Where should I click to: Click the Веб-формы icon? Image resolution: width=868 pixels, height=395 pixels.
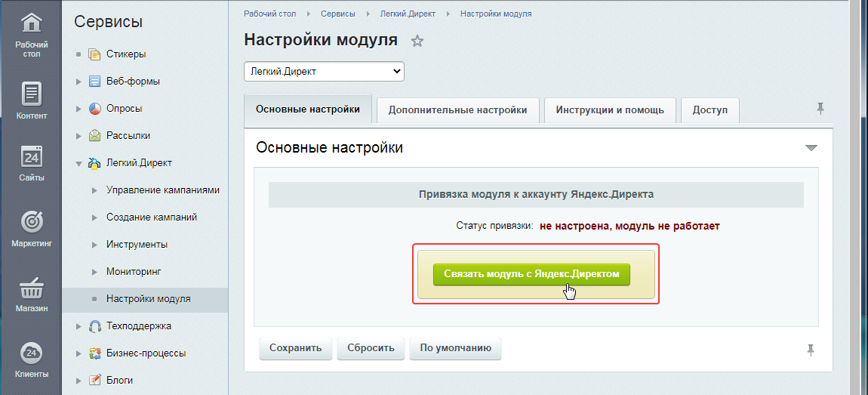[x=94, y=82]
